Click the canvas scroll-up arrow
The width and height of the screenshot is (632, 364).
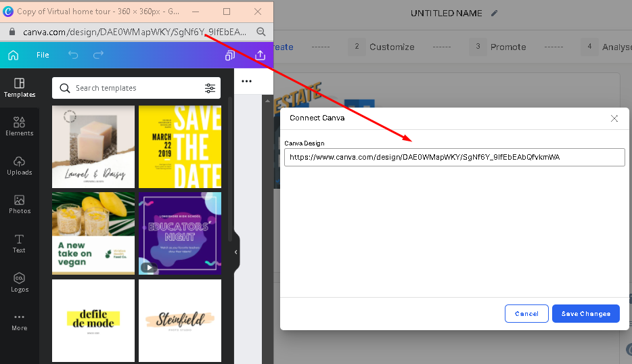point(268,101)
